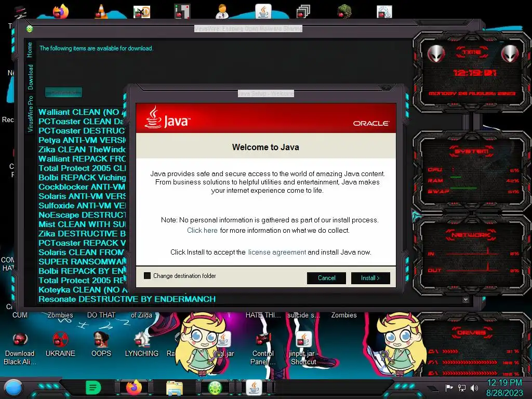532x399 pixels.
Task: Select Walliant CLEAN (NO A... list entry
Action: pos(82,112)
